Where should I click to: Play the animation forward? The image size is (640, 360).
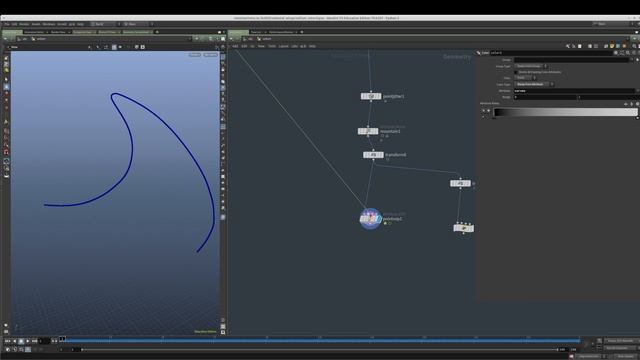27,341
